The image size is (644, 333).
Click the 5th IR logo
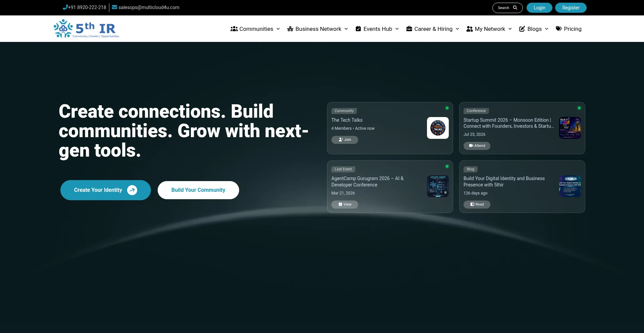pos(86,29)
